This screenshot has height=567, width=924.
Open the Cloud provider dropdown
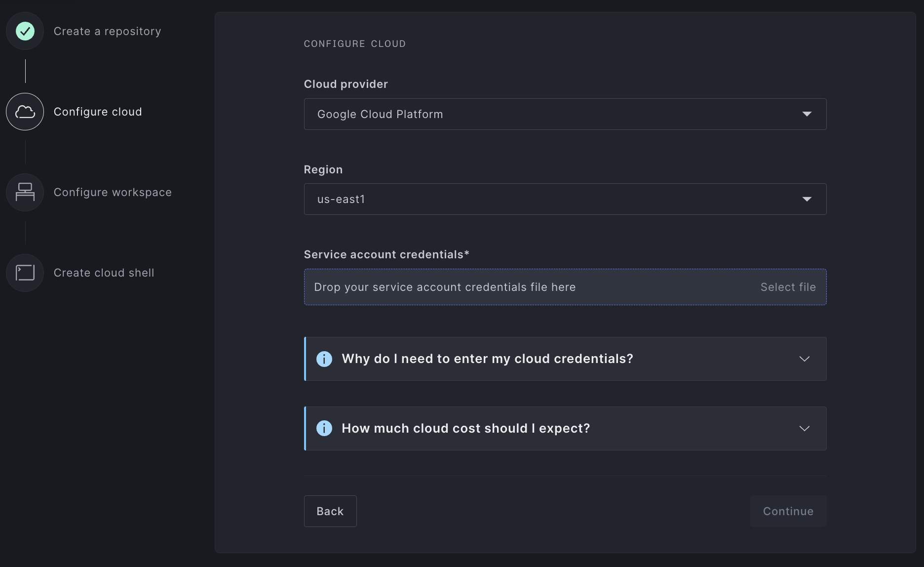(565, 114)
